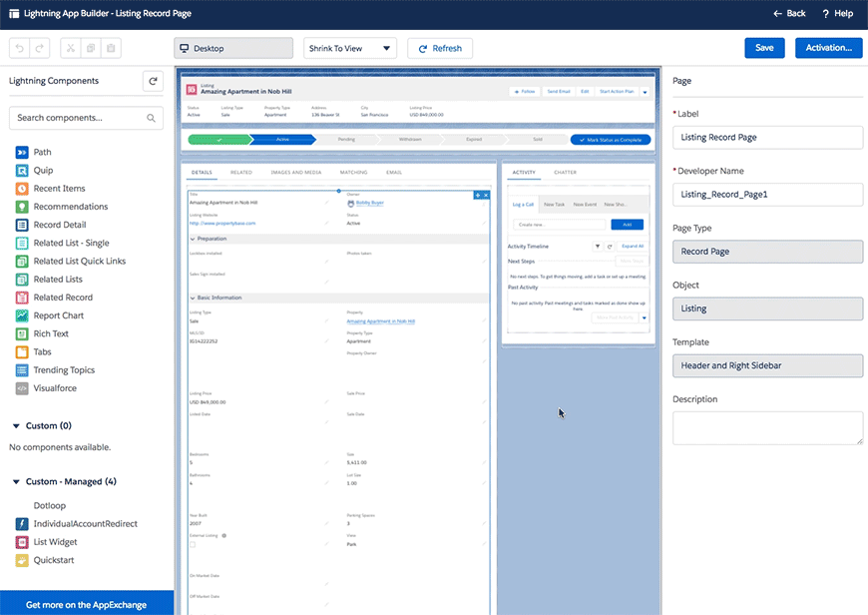868x615 pixels.
Task: Refresh the Lightning Components list
Action: point(151,81)
